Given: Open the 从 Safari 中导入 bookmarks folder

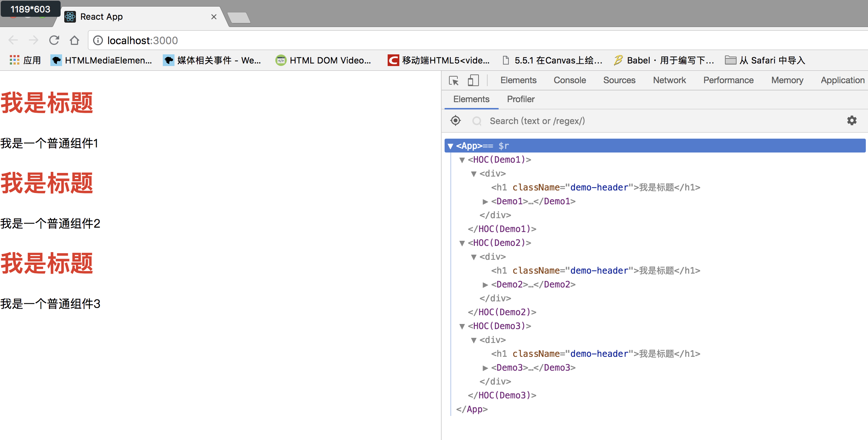Looking at the screenshot, I should (x=765, y=60).
